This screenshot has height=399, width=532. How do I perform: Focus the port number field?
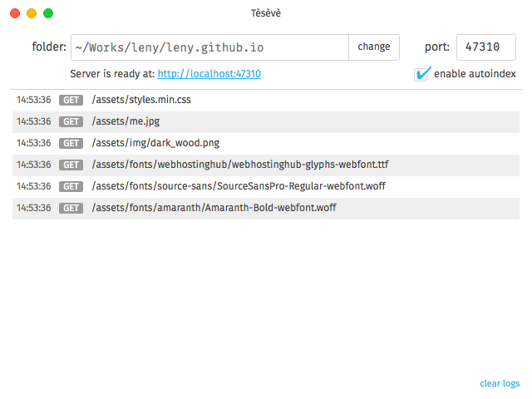[x=485, y=47]
